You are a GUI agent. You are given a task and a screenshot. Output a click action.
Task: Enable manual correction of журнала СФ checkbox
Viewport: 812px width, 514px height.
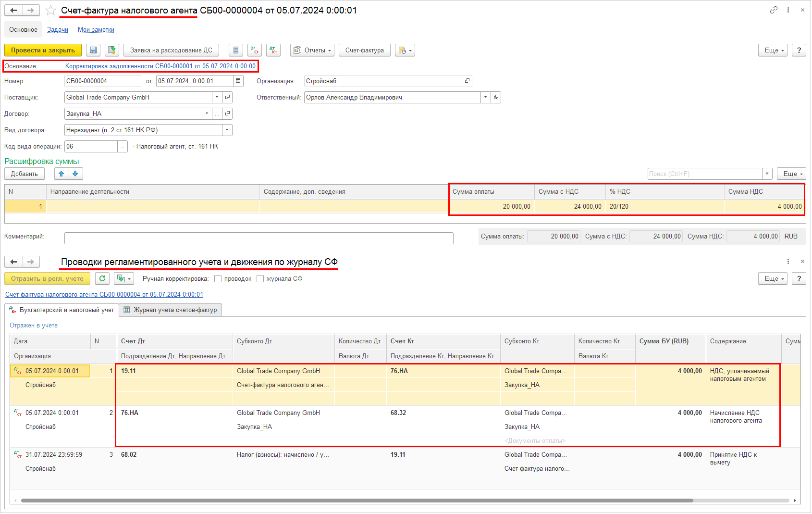coord(260,278)
